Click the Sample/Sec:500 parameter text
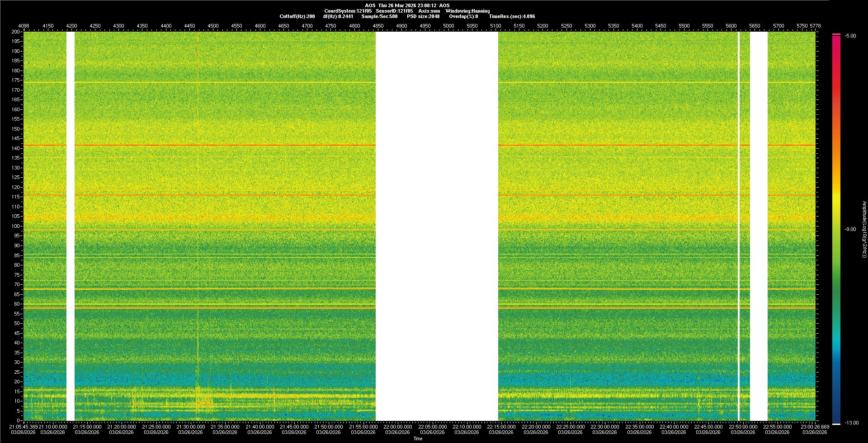The image size is (868, 443). coord(379,16)
